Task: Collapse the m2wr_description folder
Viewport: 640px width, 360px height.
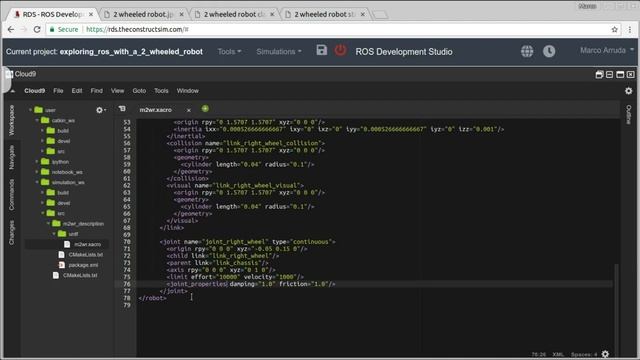Action: (x=48, y=224)
